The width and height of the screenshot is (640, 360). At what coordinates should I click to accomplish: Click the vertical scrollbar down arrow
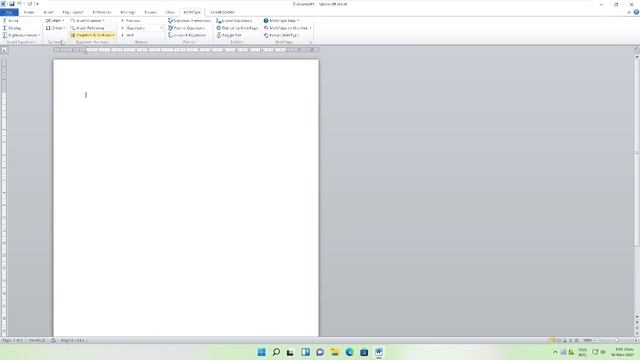(637, 316)
